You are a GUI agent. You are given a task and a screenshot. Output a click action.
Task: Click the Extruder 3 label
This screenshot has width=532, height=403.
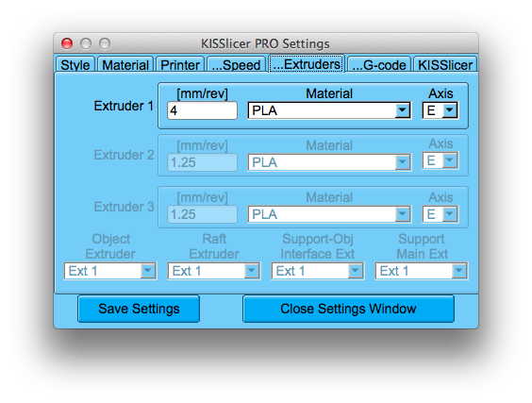pos(124,207)
